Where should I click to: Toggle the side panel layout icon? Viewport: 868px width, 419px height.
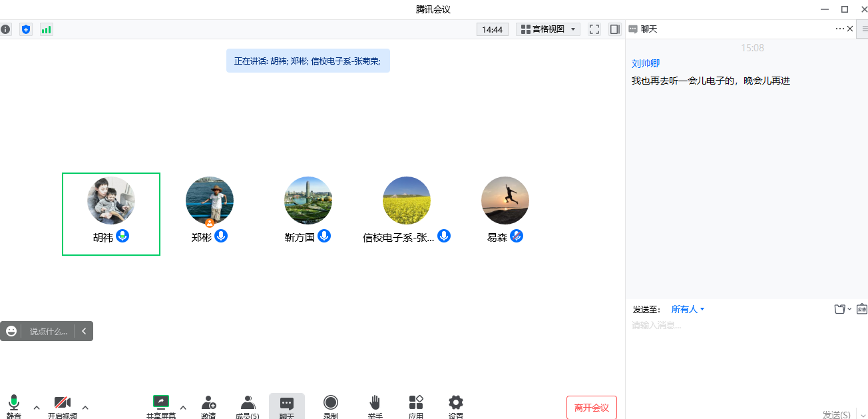point(614,29)
